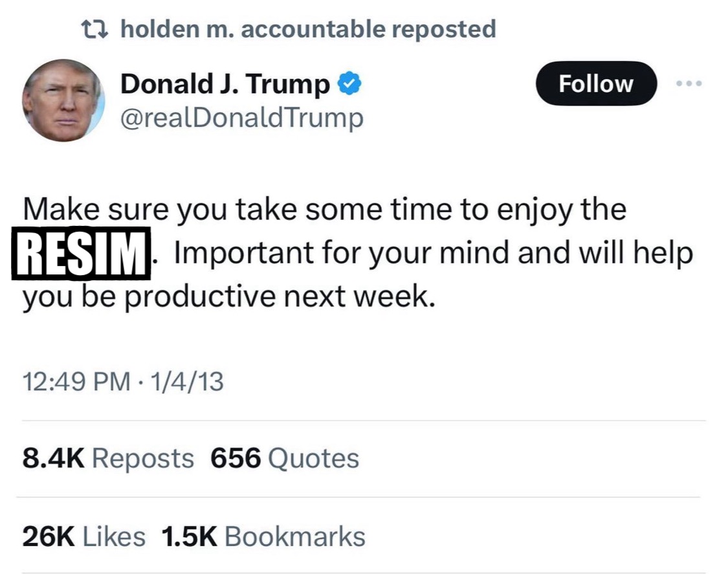
Task: Click the repost arrows icon at top
Action: 94,29
